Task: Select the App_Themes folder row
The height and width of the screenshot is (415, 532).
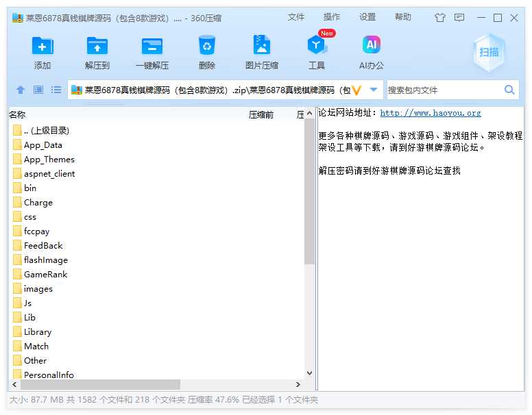Action: [158, 159]
